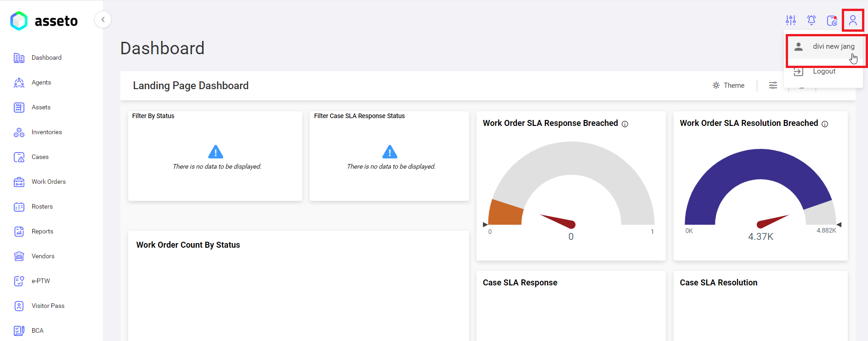Select Logout from the user menu
Screen dimensions: 868x341
click(x=823, y=72)
